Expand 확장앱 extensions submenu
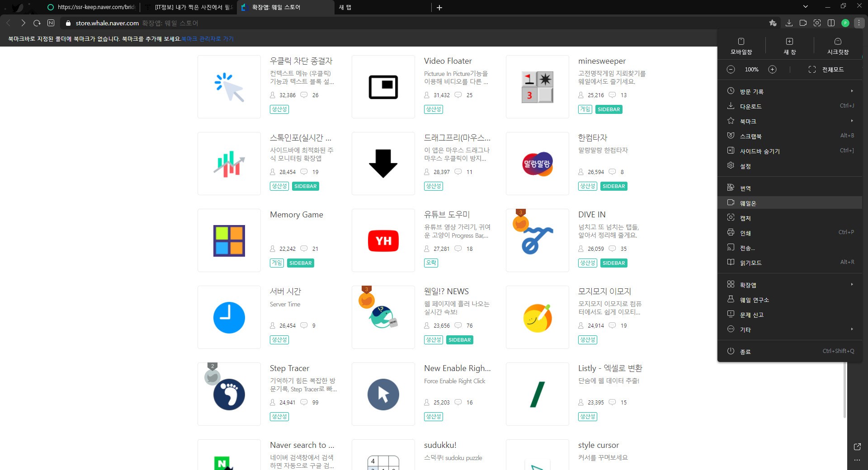Screen dimensions: 868x470 tap(790, 285)
